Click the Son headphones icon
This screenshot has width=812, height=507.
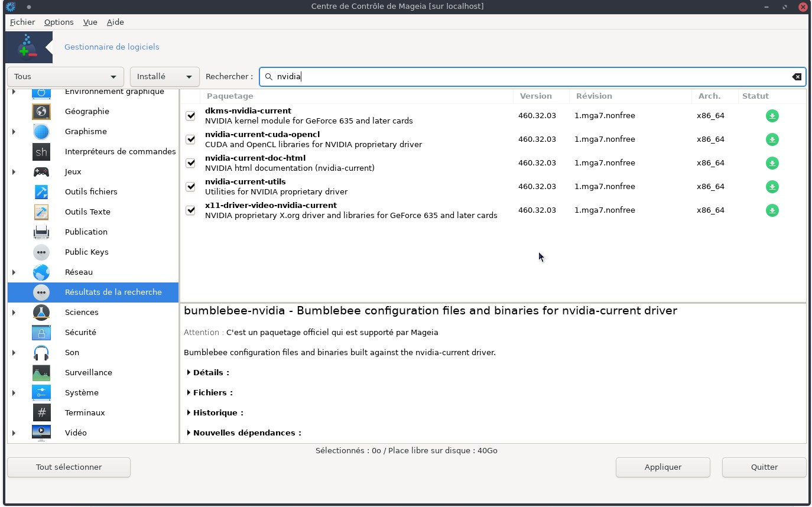click(41, 352)
